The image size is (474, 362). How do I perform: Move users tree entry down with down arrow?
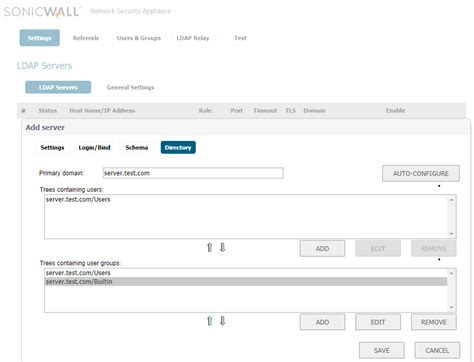point(223,248)
